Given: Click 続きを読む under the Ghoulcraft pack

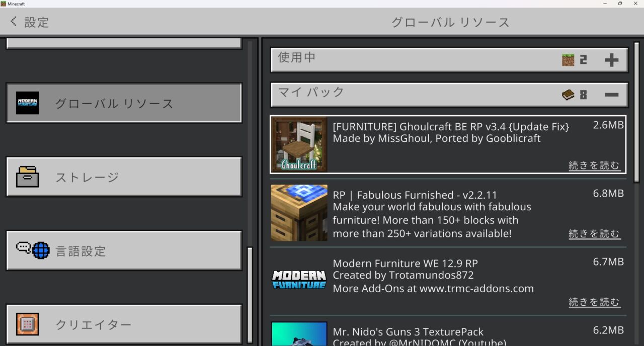Looking at the screenshot, I should point(595,165).
